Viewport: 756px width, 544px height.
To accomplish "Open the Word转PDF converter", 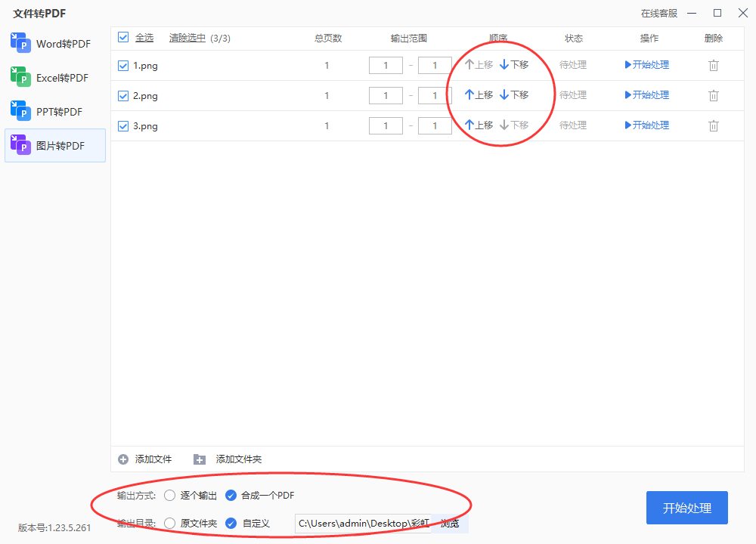I will [55, 44].
